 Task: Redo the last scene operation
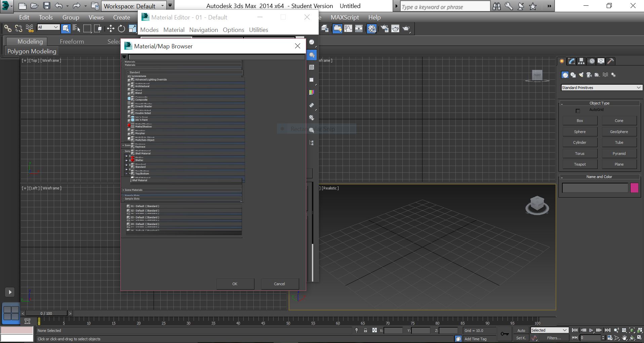click(x=77, y=6)
